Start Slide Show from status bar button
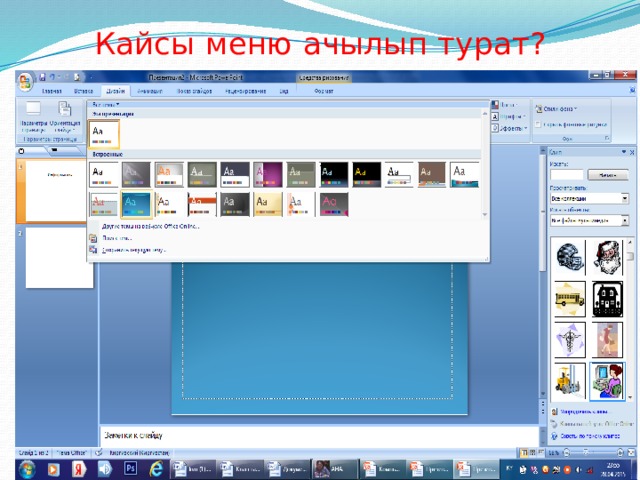The width and height of the screenshot is (640, 480). click(541, 452)
